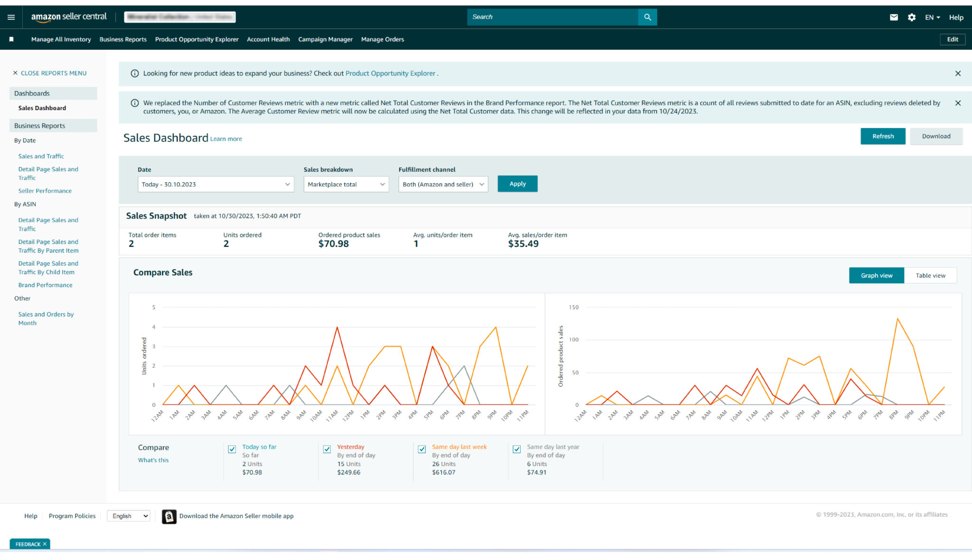Close the Feedback tab

pos(45,544)
